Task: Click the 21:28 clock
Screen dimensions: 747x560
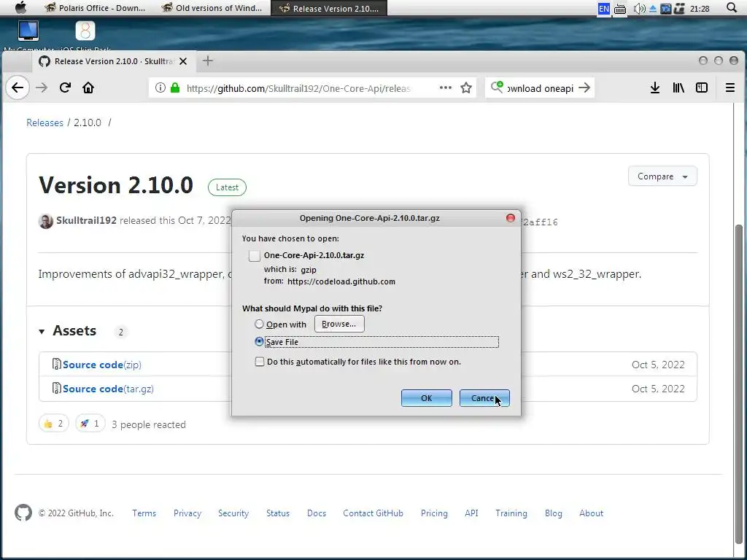Action: coord(700,9)
